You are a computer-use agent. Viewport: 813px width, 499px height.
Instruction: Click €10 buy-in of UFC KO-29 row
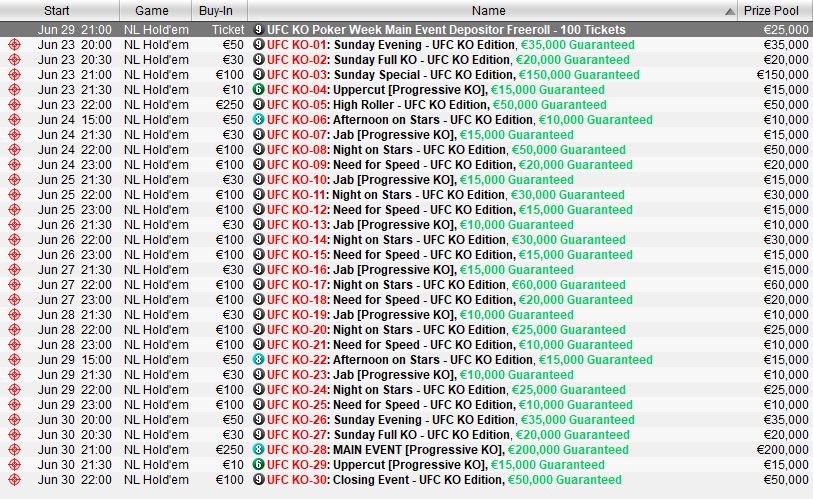[233, 465]
